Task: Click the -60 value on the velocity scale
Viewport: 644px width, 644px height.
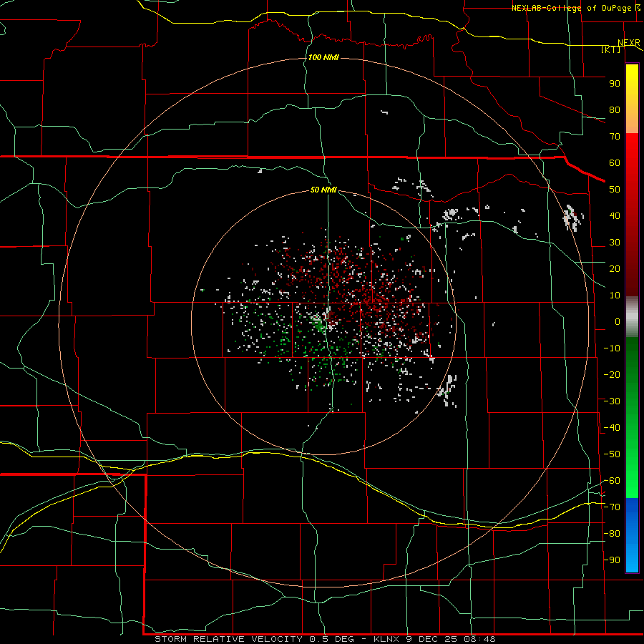Action: pyautogui.click(x=612, y=481)
